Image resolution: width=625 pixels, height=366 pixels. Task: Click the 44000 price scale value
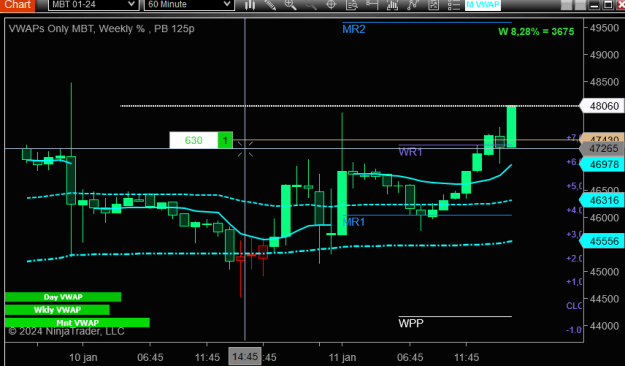[x=604, y=326]
